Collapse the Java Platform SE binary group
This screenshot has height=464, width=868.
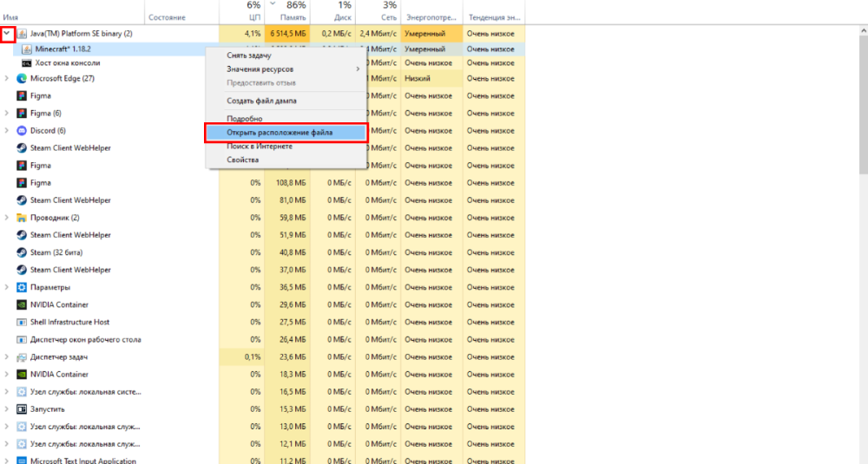(x=8, y=34)
